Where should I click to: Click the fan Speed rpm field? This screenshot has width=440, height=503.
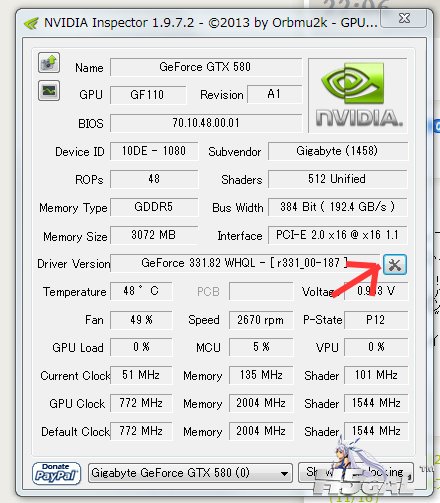point(261,320)
